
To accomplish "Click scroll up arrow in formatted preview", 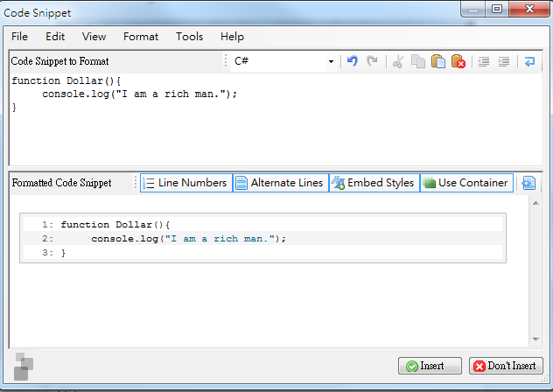I will point(535,203).
